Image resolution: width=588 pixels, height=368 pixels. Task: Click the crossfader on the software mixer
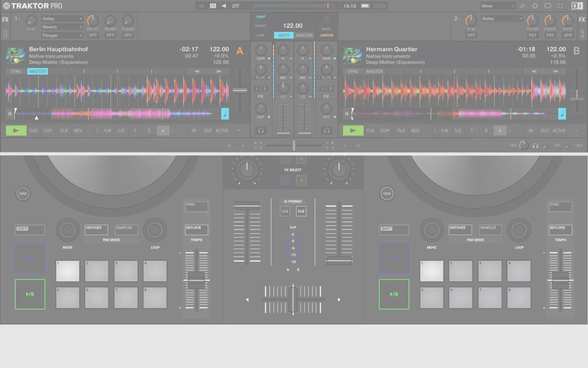[294, 145]
